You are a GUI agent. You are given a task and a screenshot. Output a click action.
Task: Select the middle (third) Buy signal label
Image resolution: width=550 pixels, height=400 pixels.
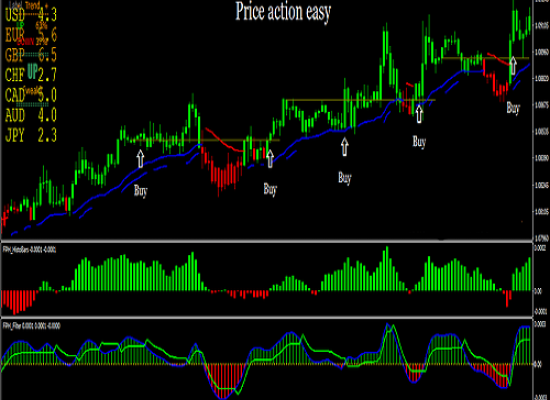[x=344, y=178]
